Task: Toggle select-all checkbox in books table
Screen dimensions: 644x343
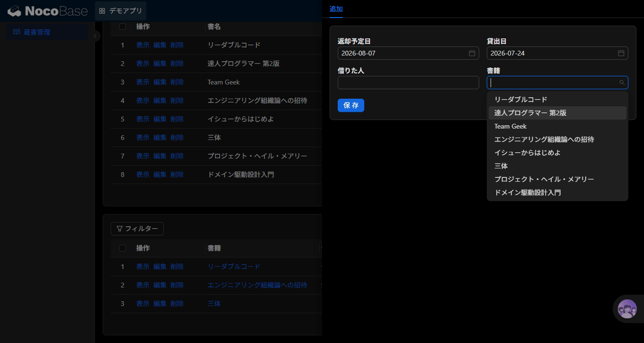Action: click(123, 27)
